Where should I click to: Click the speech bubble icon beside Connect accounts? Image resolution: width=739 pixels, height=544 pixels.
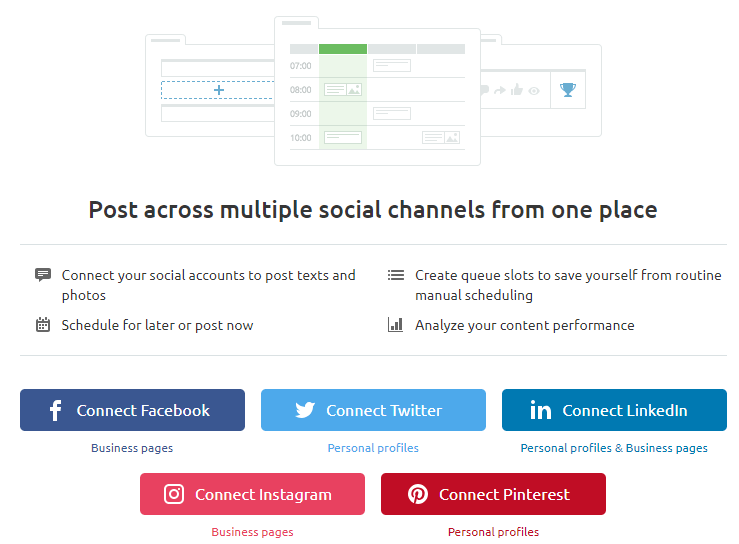pos(43,275)
